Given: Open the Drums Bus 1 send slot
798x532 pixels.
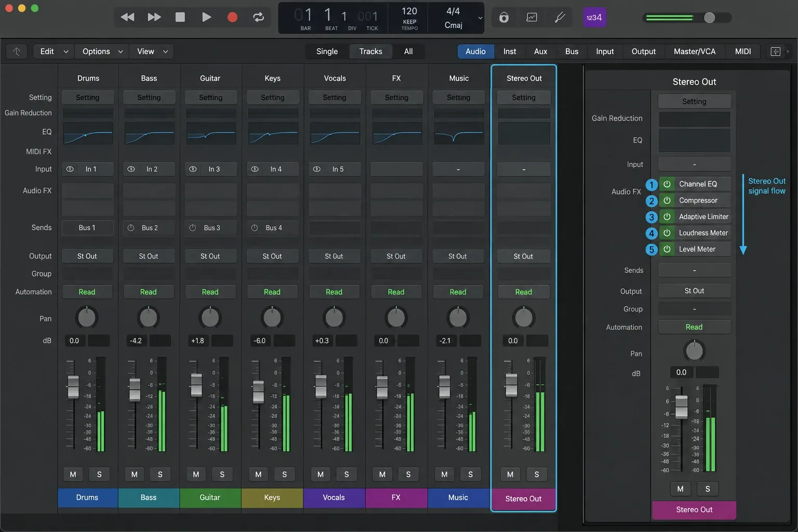Looking at the screenshot, I should coord(88,228).
